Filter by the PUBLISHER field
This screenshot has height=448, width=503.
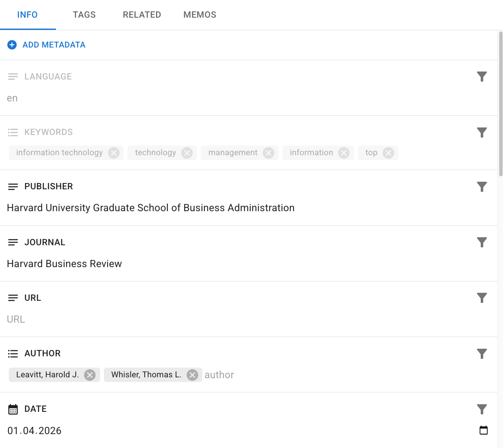pyautogui.click(x=482, y=186)
